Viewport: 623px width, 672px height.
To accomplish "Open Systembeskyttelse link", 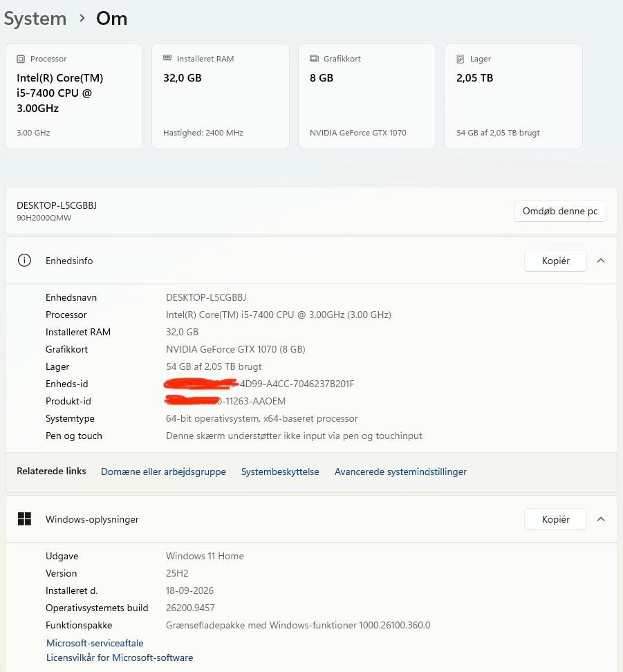I will point(280,472).
